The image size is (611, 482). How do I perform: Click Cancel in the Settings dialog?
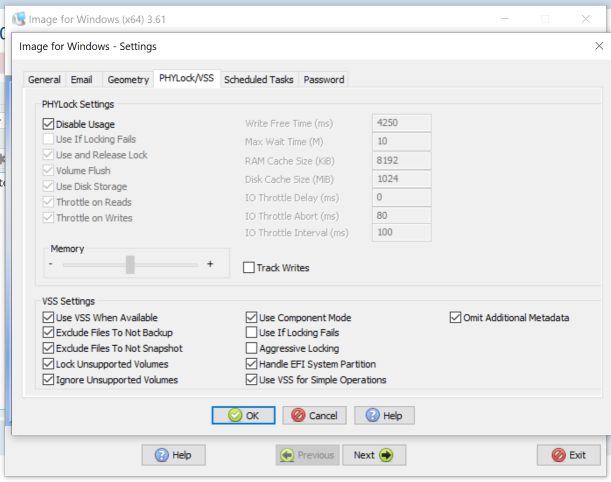(x=314, y=415)
